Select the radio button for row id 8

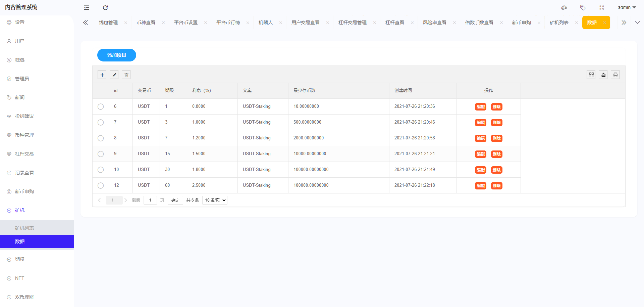101,138
